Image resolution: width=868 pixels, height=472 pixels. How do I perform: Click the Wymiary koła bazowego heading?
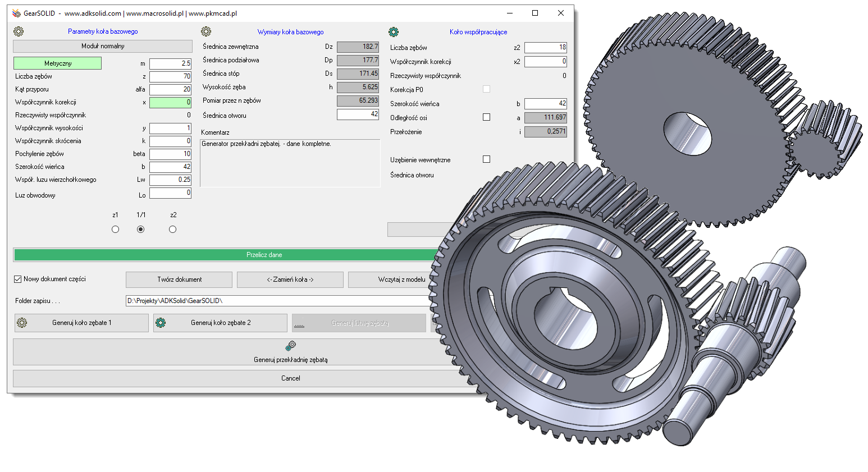[x=290, y=32]
